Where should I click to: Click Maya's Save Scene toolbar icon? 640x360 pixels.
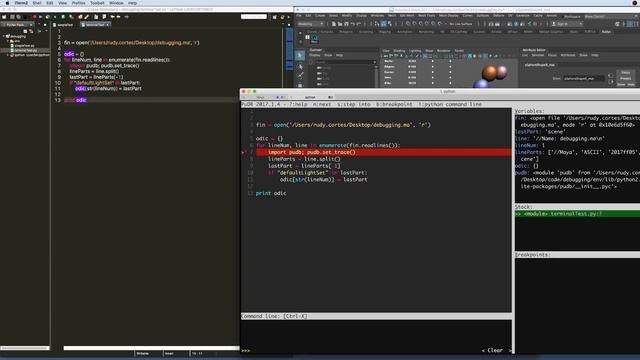(x=346, y=24)
